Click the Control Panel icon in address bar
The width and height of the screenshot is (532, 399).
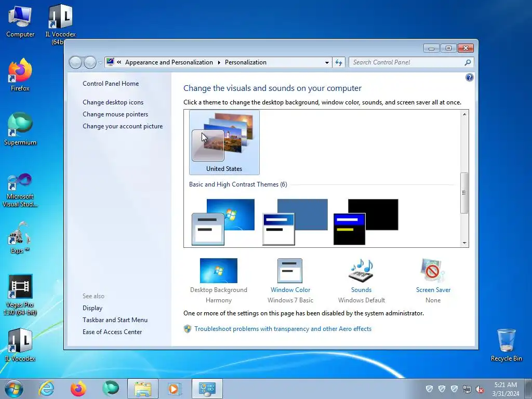tap(110, 62)
